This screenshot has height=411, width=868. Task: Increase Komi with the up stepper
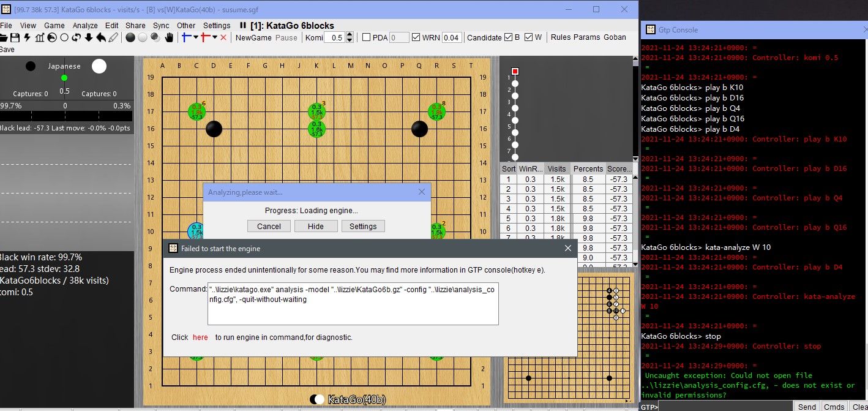coord(350,35)
